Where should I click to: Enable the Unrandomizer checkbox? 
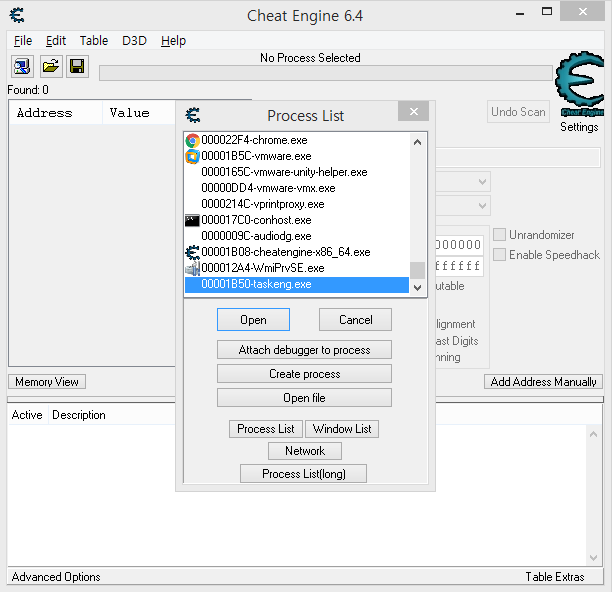[x=500, y=235]
